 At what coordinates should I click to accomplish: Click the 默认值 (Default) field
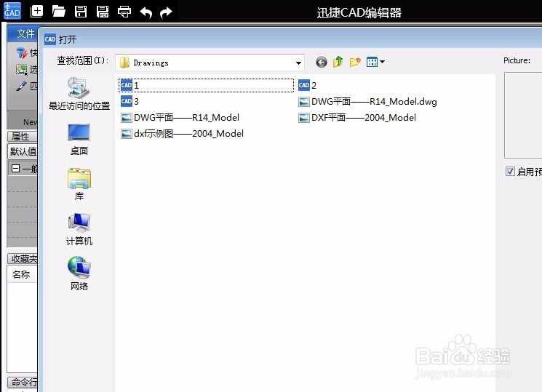[x=23, y=151]
